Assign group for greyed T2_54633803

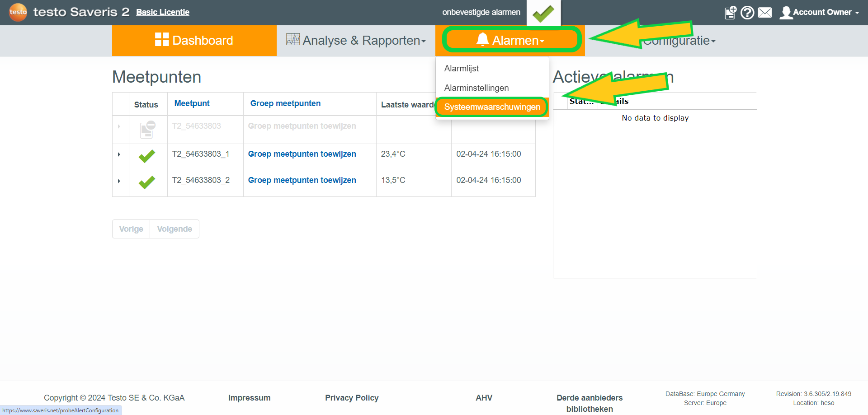(x=302, y=126)
